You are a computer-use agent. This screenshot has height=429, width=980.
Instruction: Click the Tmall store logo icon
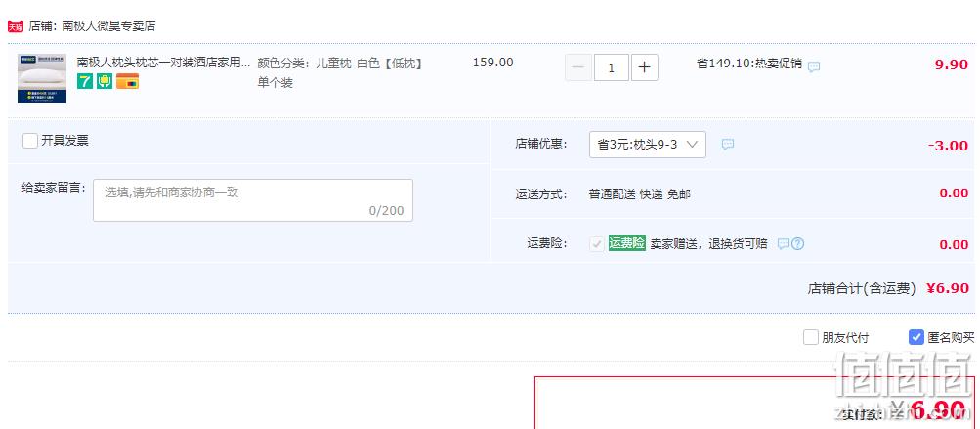click(16, 26)
